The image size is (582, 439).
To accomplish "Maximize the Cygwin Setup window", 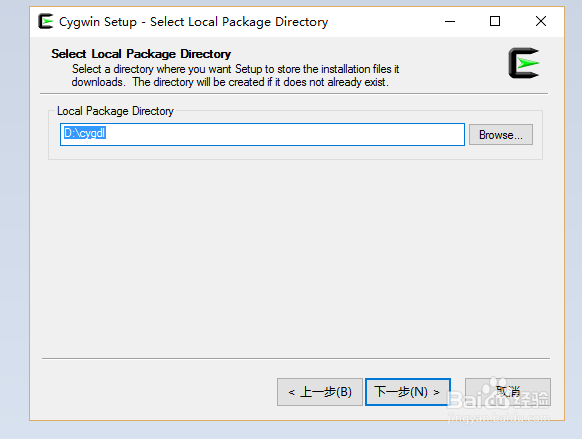I will [x=495, y=21].
